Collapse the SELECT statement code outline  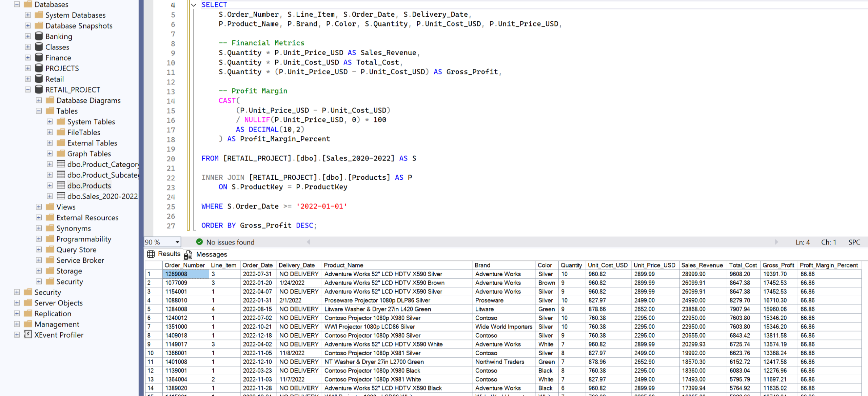click(194, 5)
